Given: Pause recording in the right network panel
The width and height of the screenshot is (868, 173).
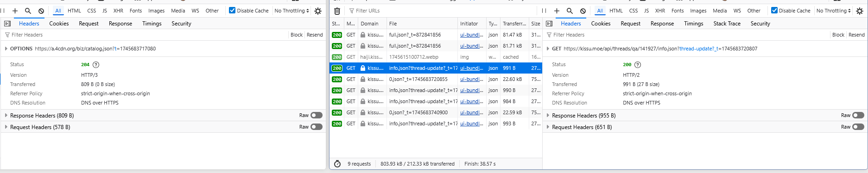Looking at the screenshot, I should (544, 11).
